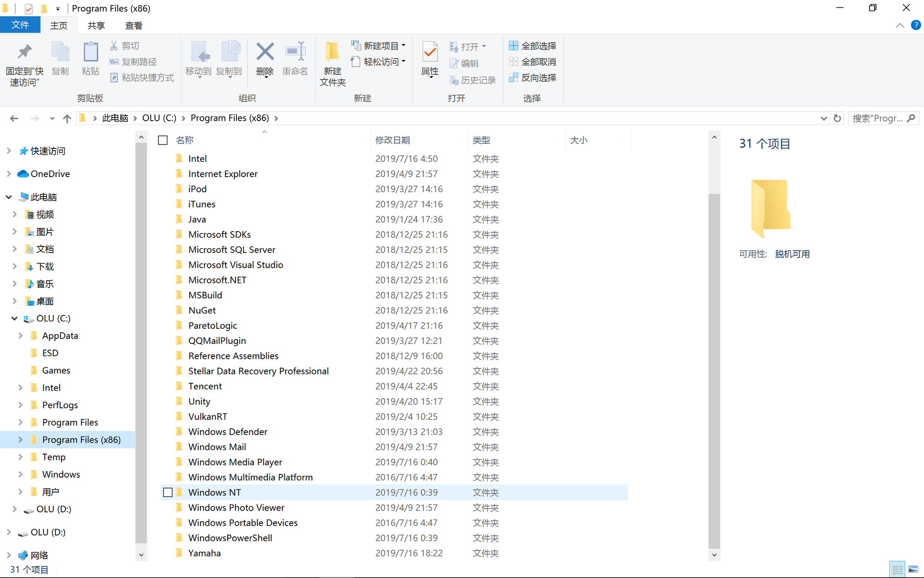Expand the 网络 tree node
This screenshot has height=578, width=924.
pyautogui.click(x=9, y=555)
